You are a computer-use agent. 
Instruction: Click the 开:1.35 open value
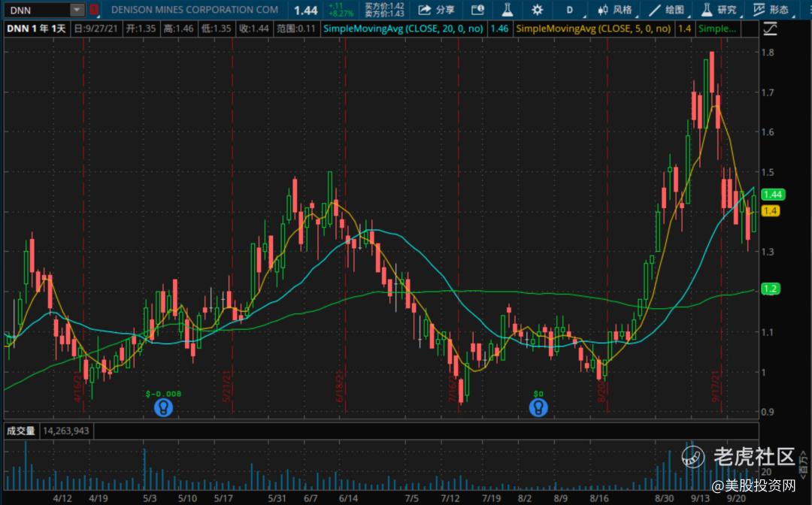click(x=141, y=29)
